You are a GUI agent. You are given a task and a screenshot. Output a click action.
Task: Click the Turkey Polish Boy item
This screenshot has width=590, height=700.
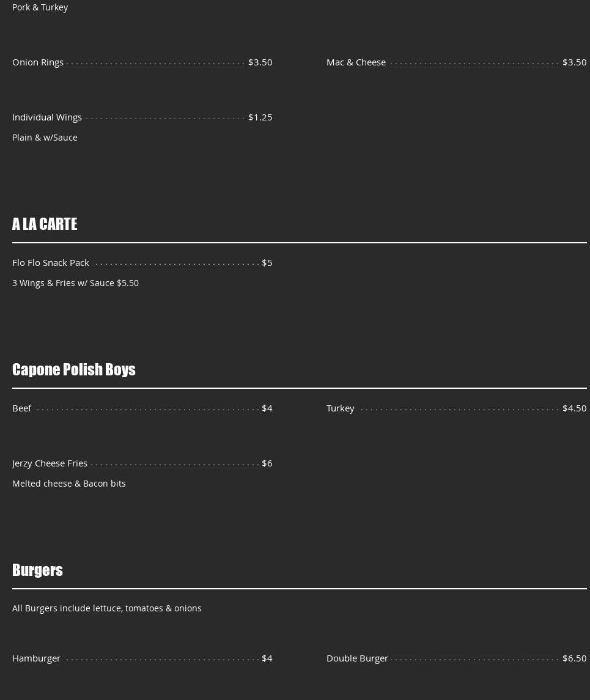[x=341, y=408]
